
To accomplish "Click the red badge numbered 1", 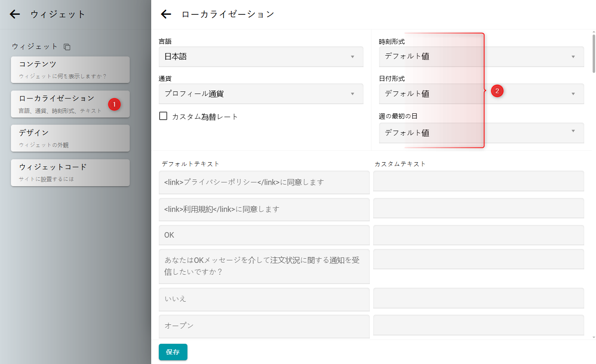I will (x=114, y=104).
